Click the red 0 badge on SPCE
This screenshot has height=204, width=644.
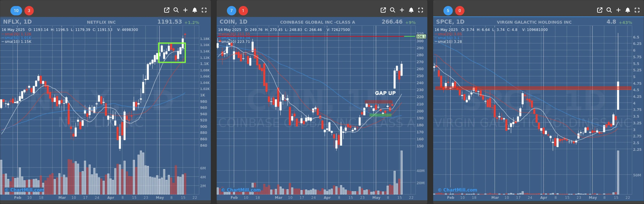pyautogui.click(x=459, y=10)
